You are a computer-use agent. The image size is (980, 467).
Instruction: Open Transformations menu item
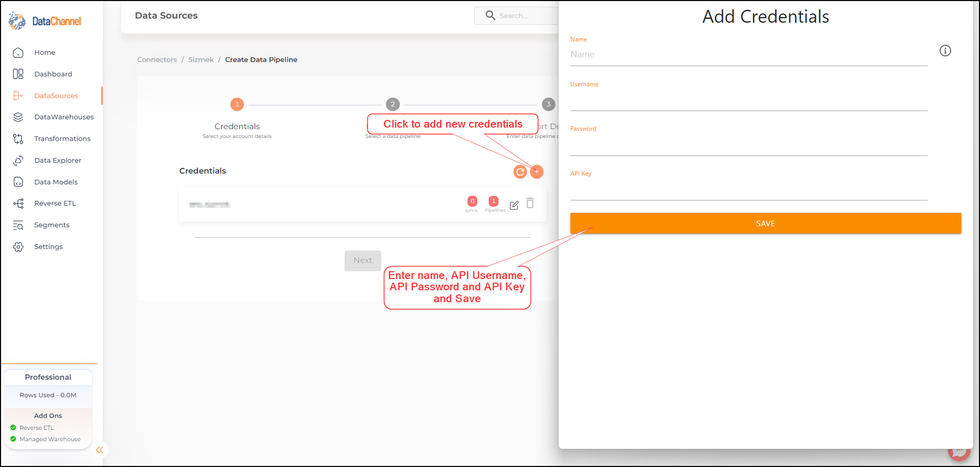tap(63, 139)
